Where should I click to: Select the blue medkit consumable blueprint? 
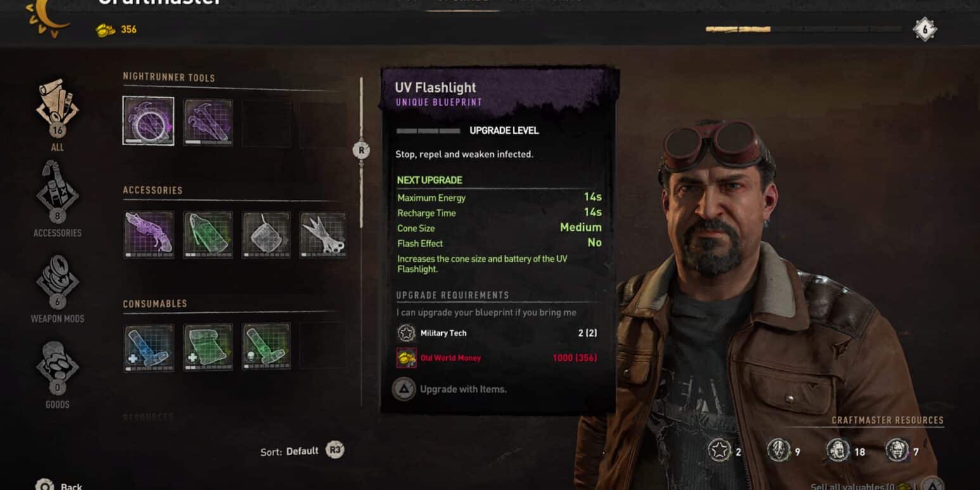tap(148, 347)
